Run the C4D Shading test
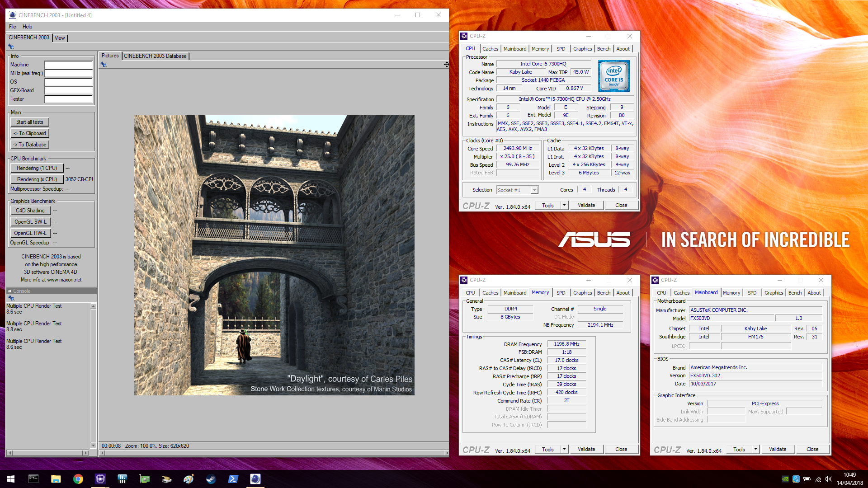Image resolution: width=868 pixels, height=488 pixels. point(30,211)
